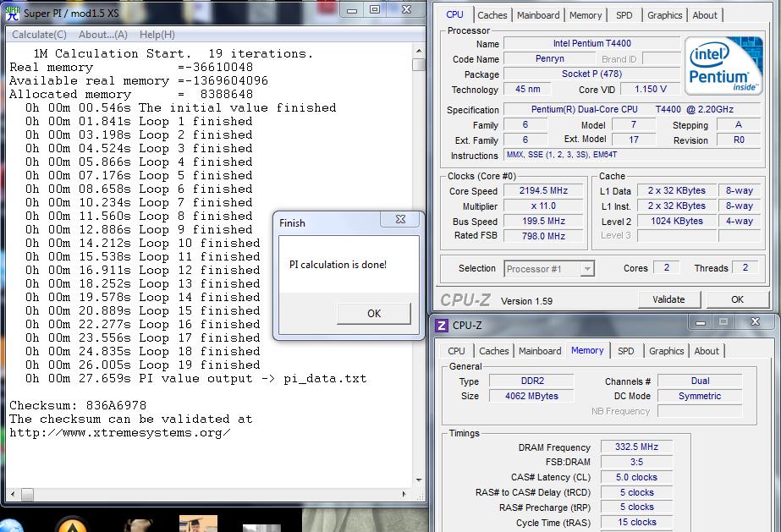This screenshot has height=532, width=781.
Task: Click the Rated FSB value 798.0 MHz
Action: [543, 236]
